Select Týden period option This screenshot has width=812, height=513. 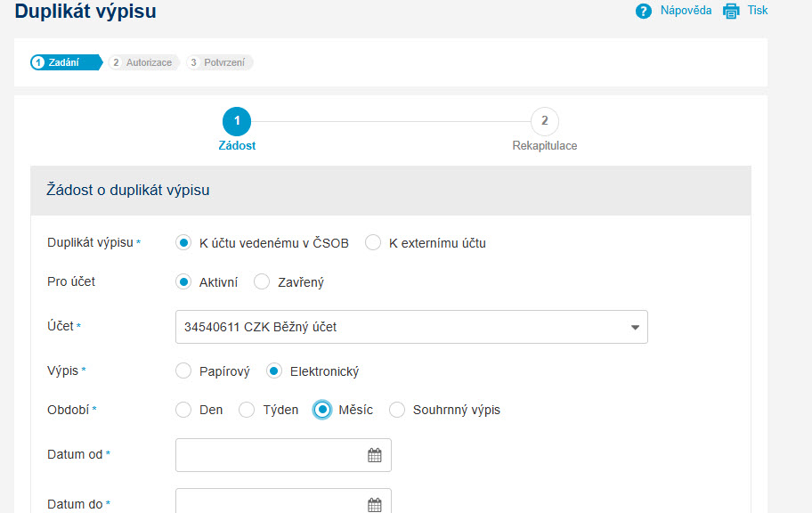point(247,410)
